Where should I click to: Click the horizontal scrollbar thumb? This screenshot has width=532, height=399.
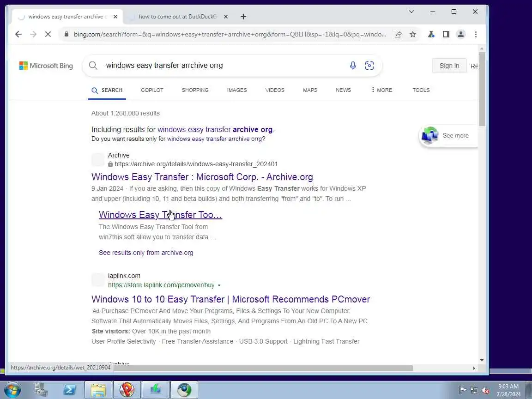(263, 368)
